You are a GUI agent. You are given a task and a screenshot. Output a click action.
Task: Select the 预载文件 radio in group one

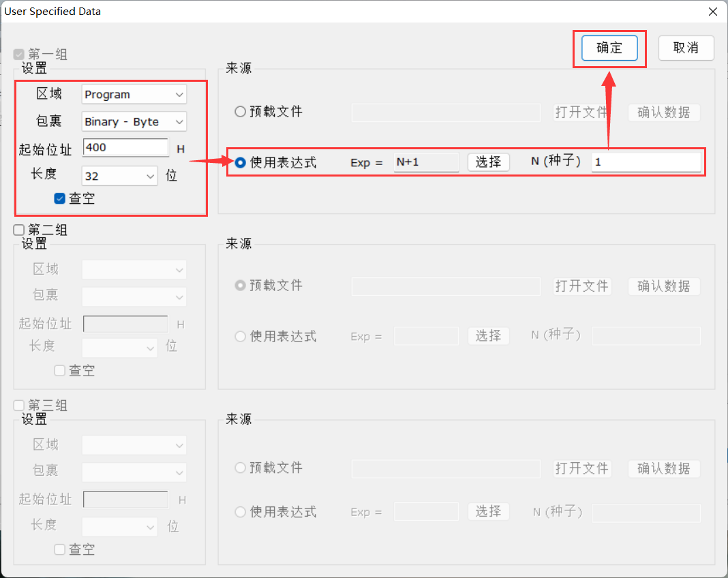click(240, 112)
